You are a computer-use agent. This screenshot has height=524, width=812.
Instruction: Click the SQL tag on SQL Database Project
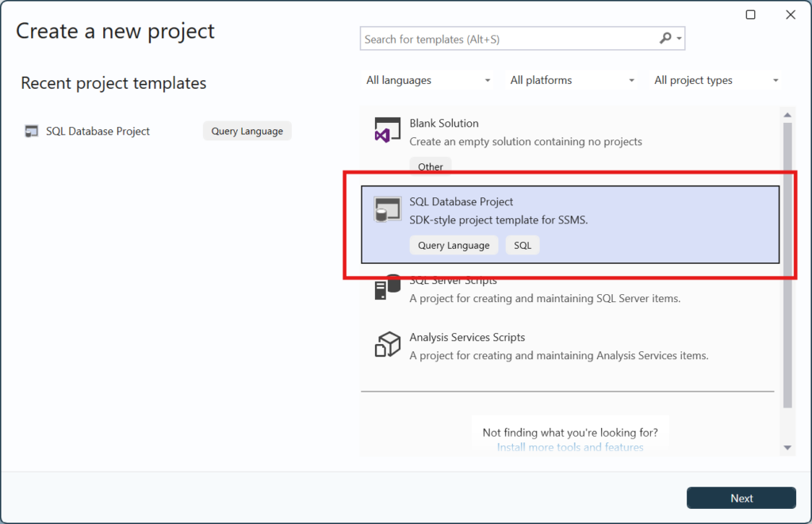[x=523, y=246]
